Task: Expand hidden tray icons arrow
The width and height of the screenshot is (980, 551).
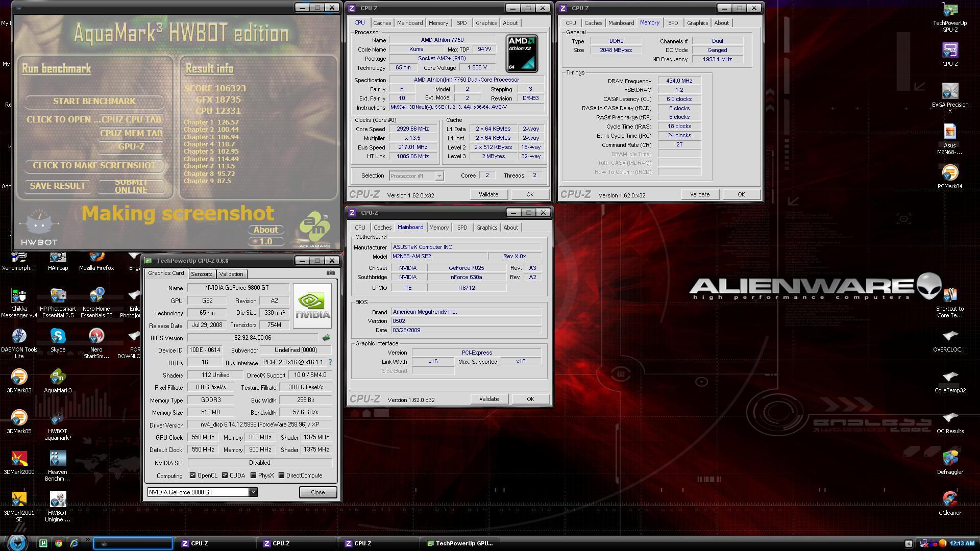Action: point(909,543)
